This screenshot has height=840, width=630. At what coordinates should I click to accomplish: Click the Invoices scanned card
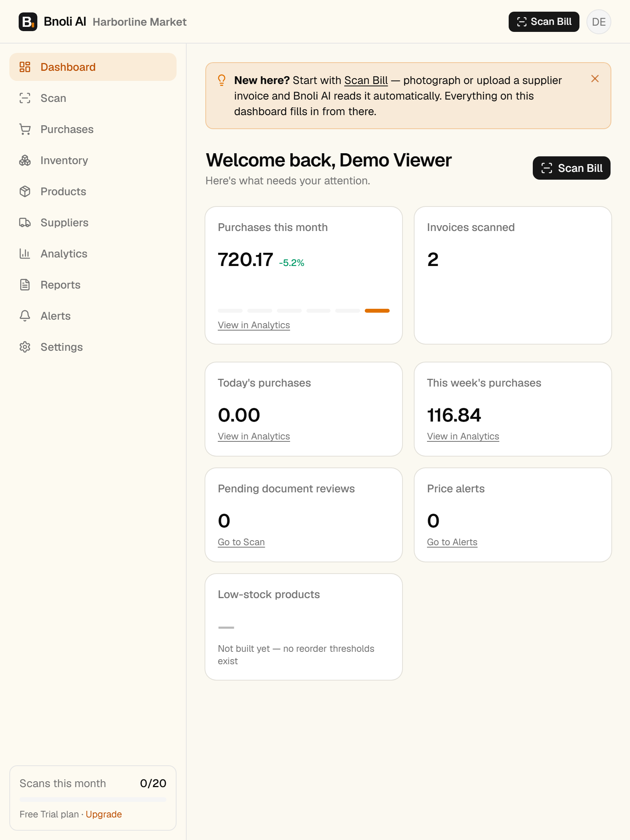click(513, 275)
